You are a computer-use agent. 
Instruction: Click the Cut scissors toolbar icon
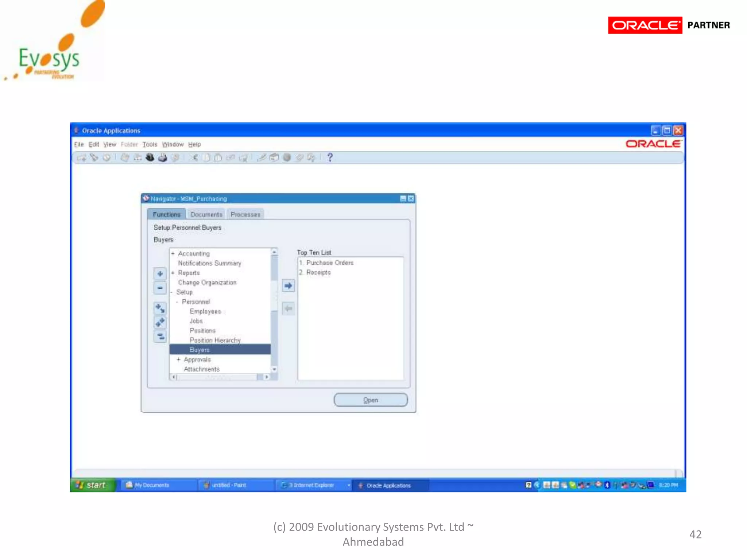tap(194, 157)
